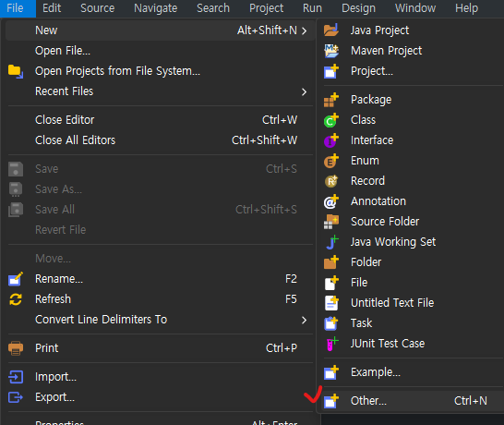Click the Rename pencil icon
Viewport: 504px width, 425px height.
(x=16, y=279)
